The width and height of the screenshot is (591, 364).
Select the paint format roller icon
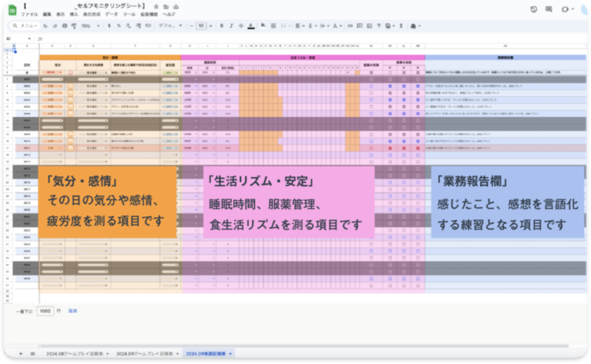pyautogui.click(x=74, y=26)
